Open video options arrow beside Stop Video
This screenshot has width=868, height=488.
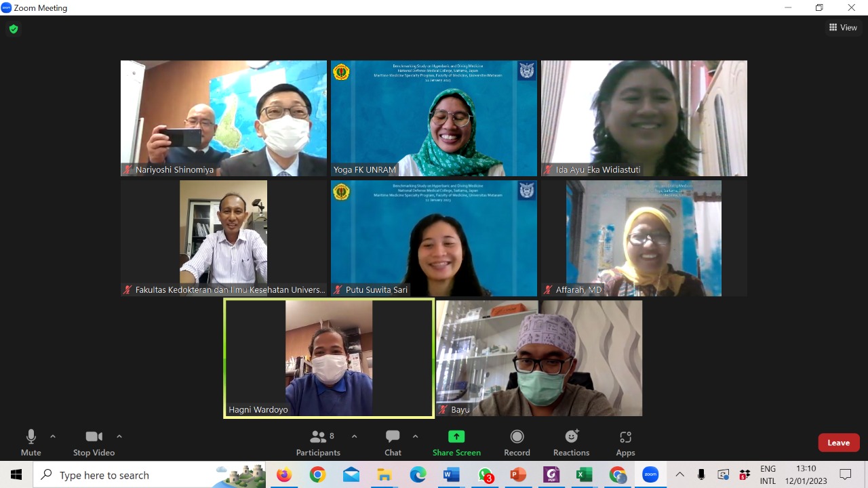point(119,436)
